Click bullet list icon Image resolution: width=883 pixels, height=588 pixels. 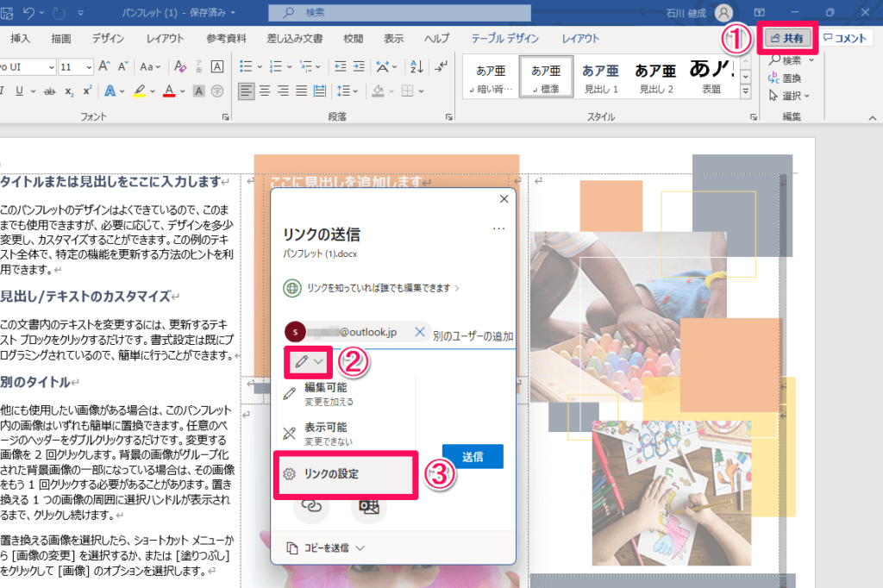(x=246, y=66)
